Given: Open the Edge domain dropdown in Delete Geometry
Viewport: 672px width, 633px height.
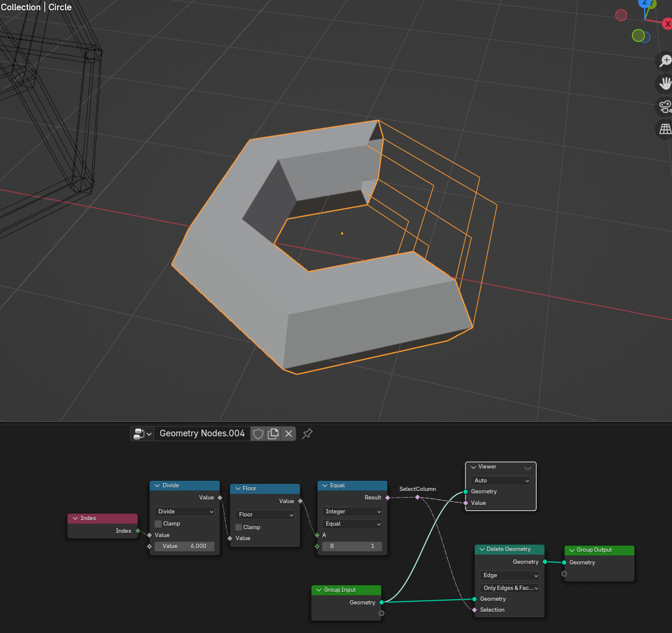Looking at the screenshot, I should [509, 575].
